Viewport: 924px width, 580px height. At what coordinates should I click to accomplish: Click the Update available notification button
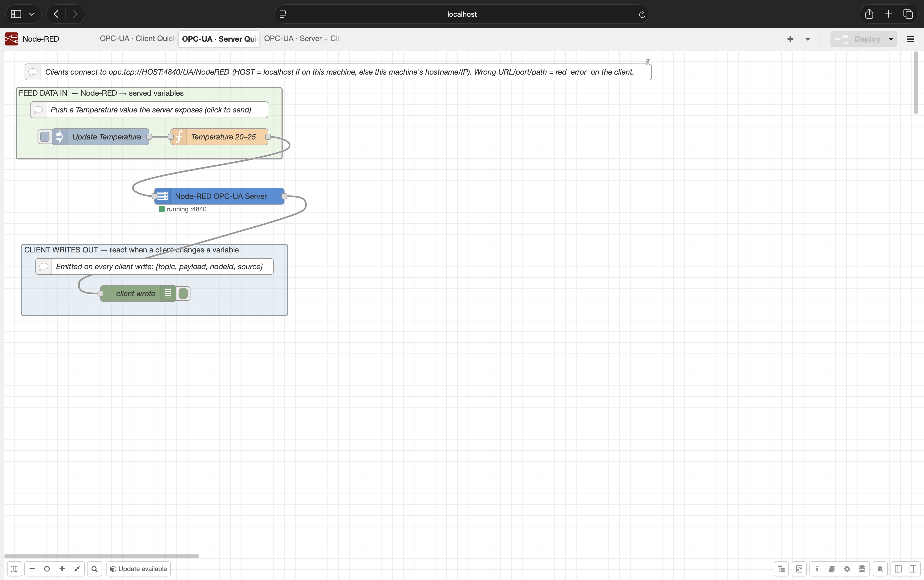point(138,568)
